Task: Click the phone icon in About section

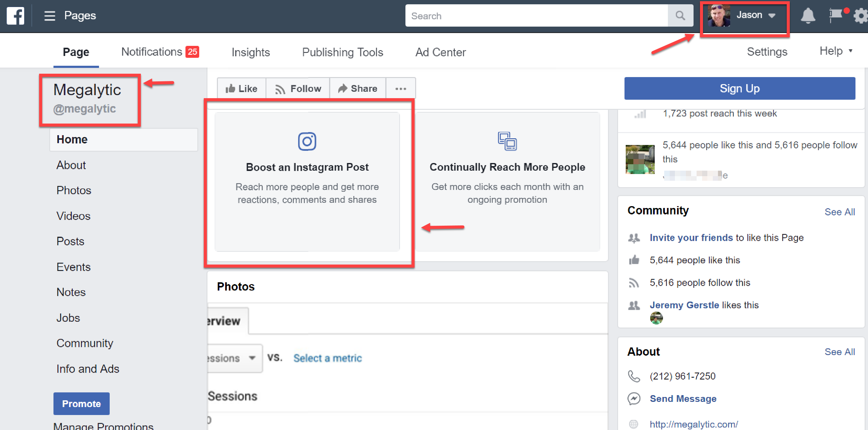Action: point(634,376)
